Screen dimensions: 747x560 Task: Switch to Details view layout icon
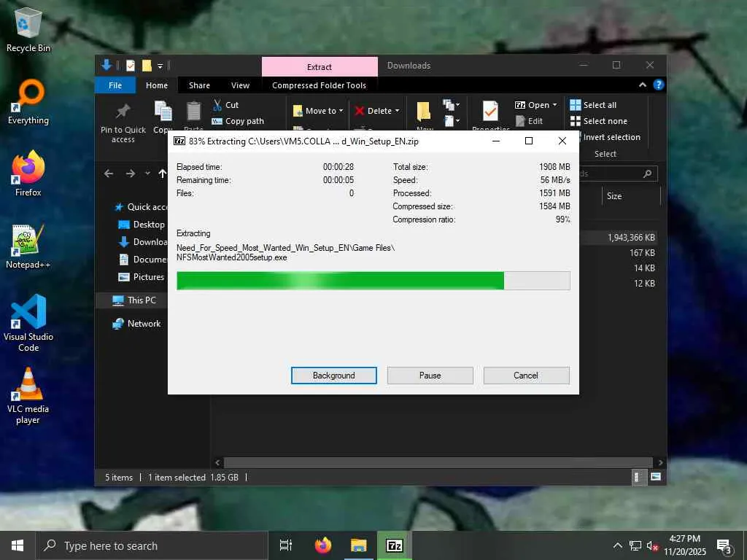coord(638,477)
